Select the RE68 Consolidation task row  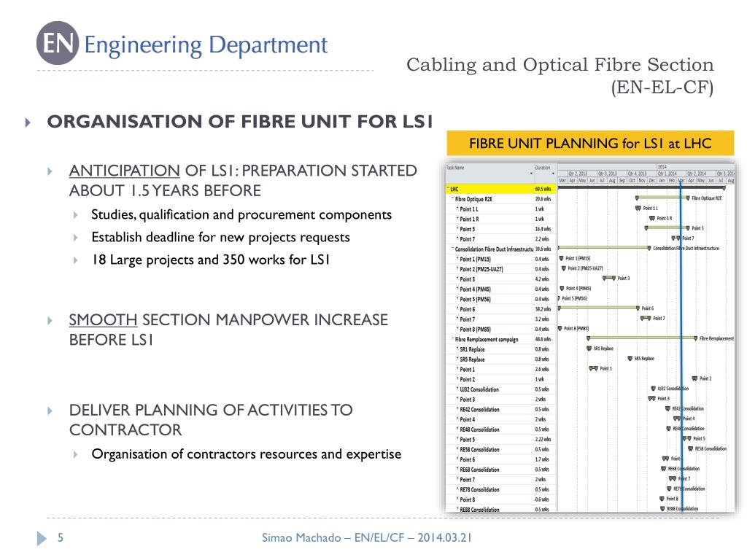point(500,469)
